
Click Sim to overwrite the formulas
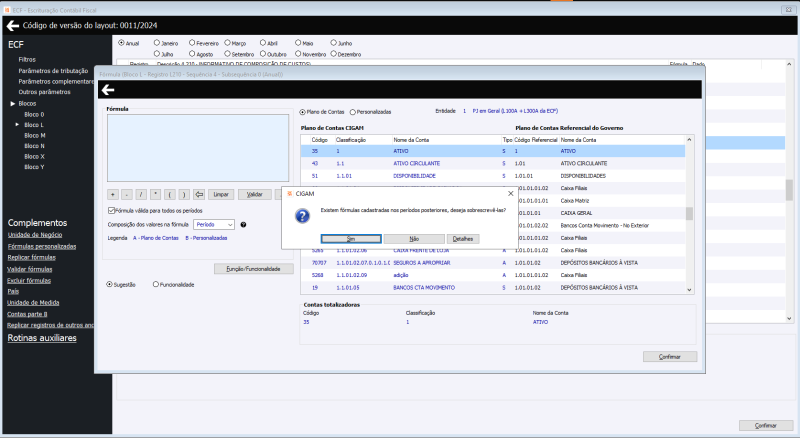351,239
